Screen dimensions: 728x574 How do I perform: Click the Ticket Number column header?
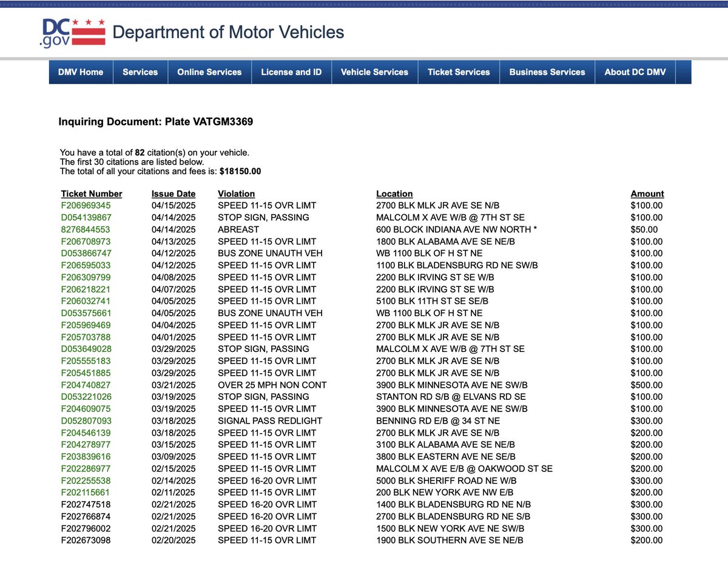tap(92, 194)
